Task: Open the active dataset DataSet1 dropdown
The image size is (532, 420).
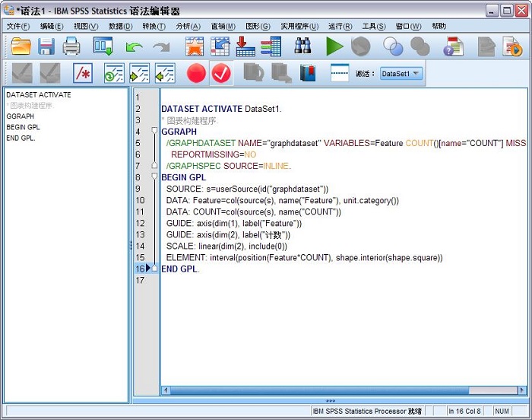Action: (x=401, y=74)
